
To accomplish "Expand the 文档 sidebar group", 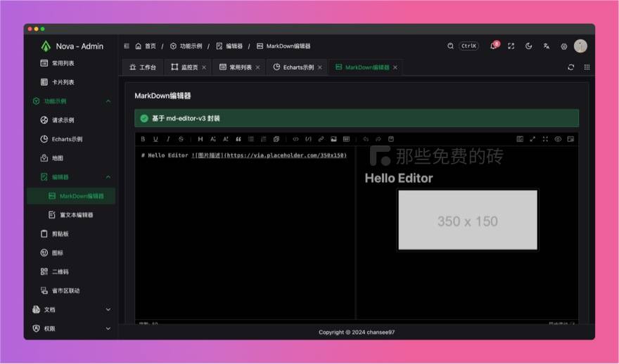I will click(x=72, y=310).
